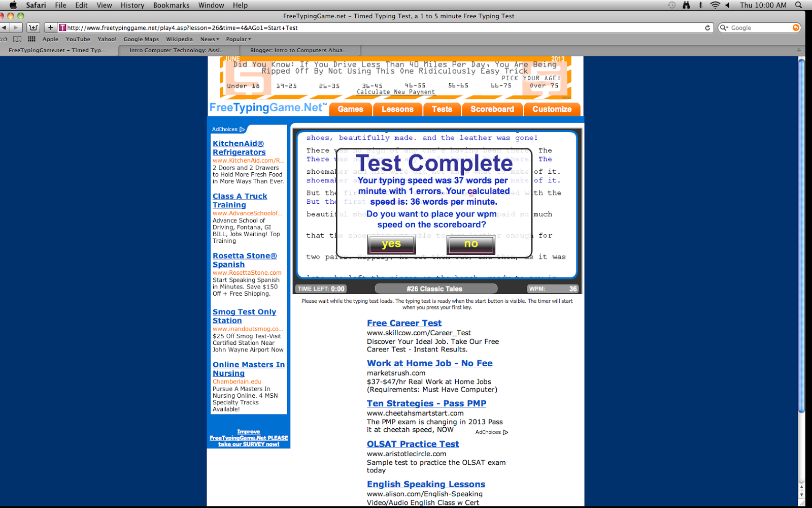Click the AdChoices icon below text ads
This screenshot has width=812, height=508.
(x=505, y=432)
